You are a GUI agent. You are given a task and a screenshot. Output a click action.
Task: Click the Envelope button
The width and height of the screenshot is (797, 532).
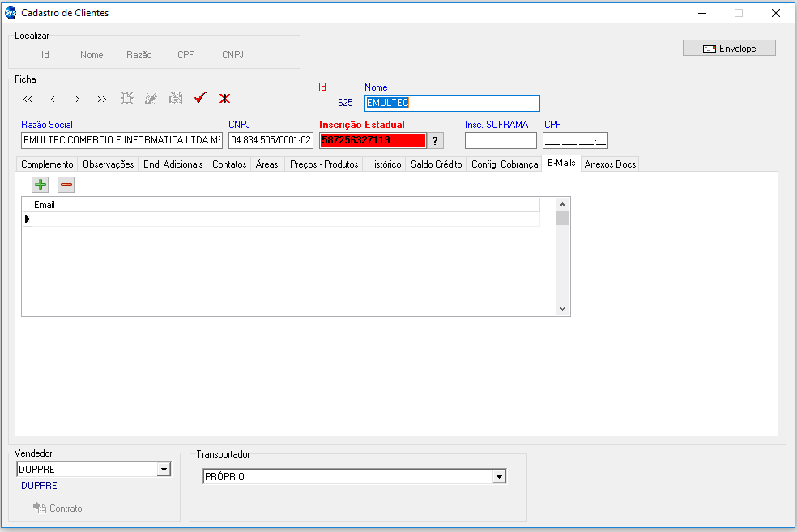729,49
